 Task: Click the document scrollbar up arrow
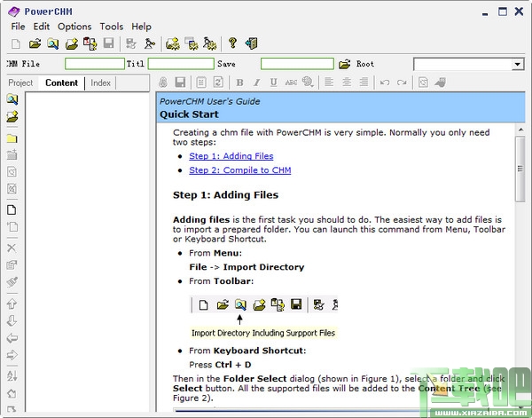click(x=520, y=130)
